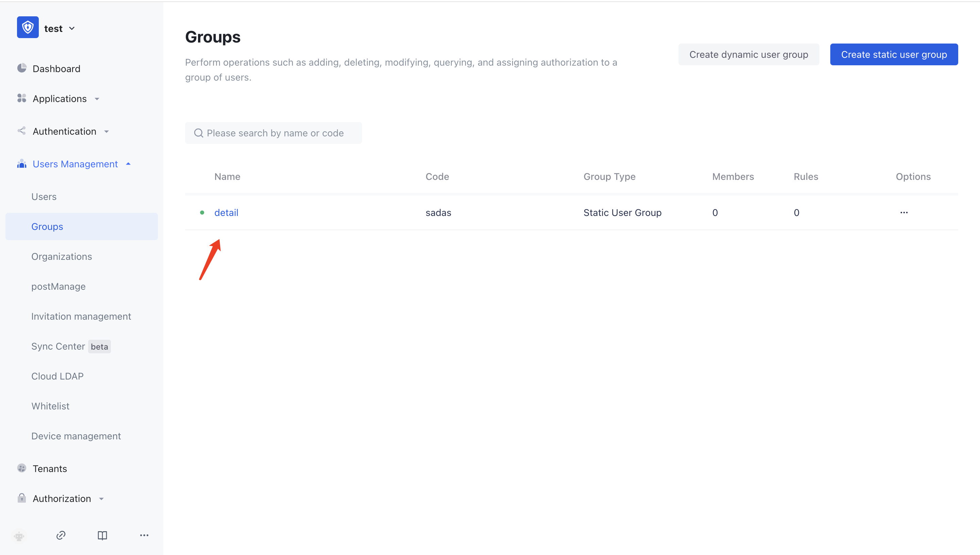Click the robot icon at bottom left
980x555 pixels.
pyautogui.click(x=19, y=536)
